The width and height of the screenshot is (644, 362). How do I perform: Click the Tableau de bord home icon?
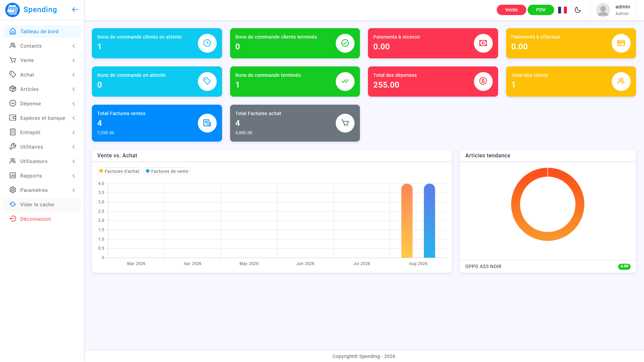(x=13, y=31)
